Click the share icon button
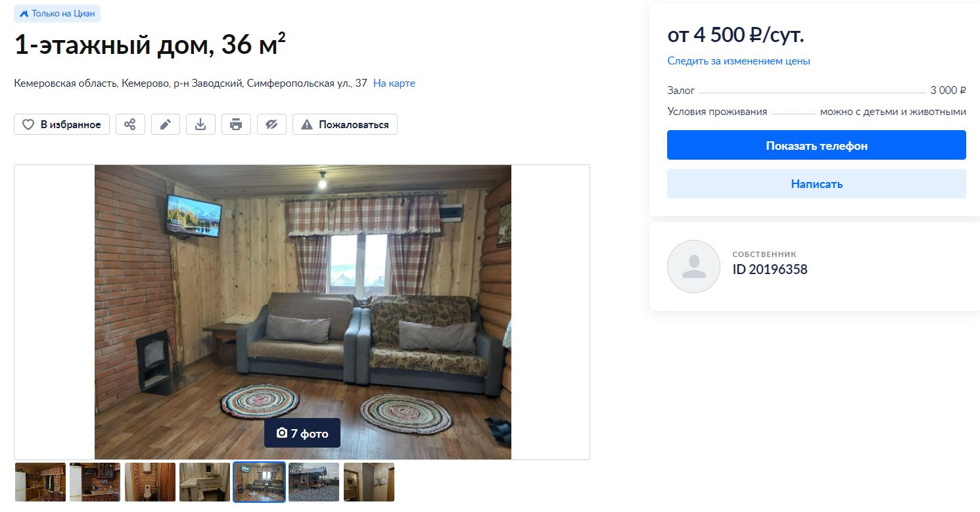Image resolution: width=980 pixels, height=512 pixels. coord(130,124)
